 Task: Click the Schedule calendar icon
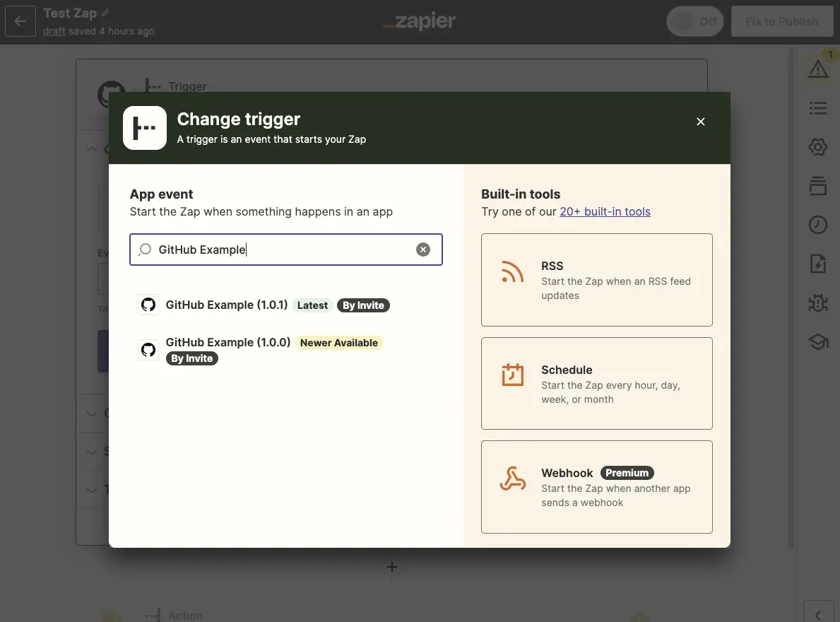coord(512,375)
